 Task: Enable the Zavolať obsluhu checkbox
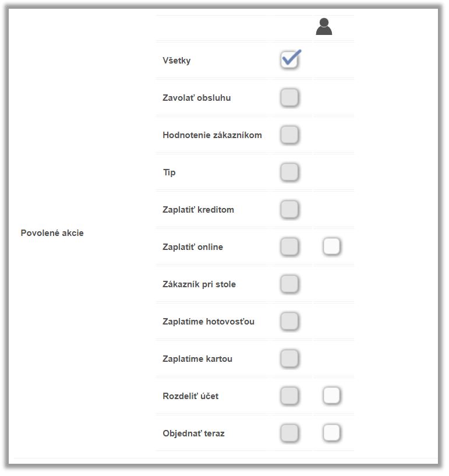coord(289,97)
